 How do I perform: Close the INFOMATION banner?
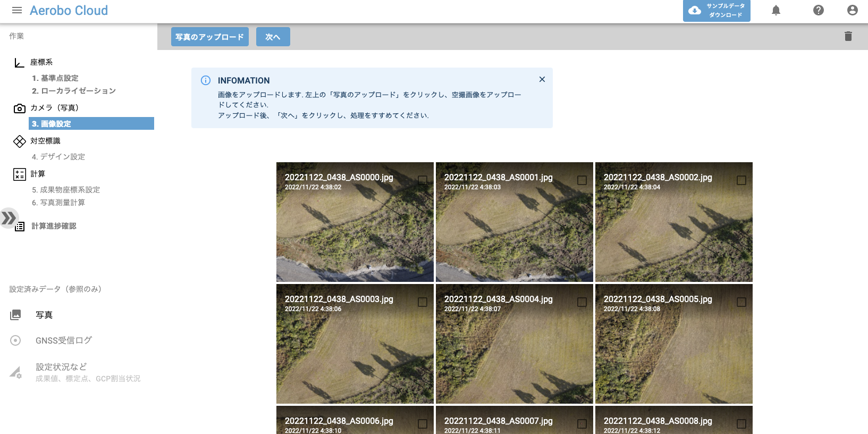pos(542,79)
